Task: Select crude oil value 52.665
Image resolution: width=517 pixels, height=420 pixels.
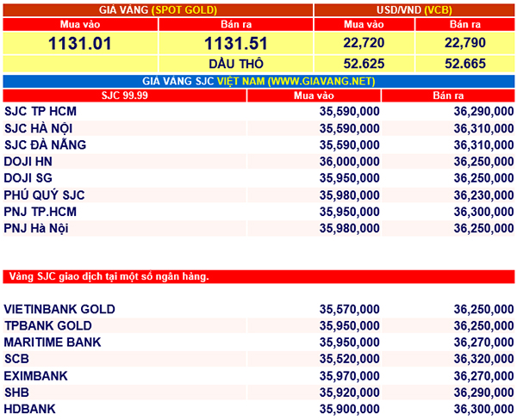Action: (x=465, y=64)
